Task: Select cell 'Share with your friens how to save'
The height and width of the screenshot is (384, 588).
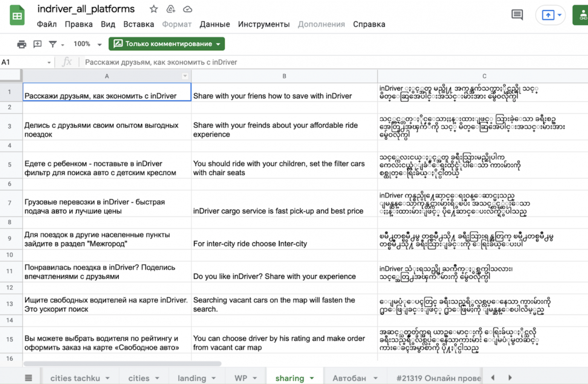Action: coord(284,92)
